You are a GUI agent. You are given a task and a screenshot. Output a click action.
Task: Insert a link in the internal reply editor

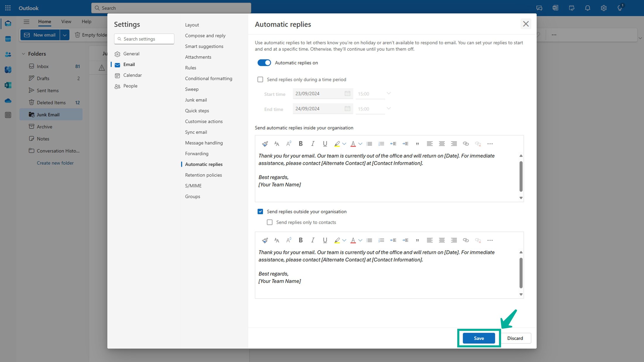pos(466,144)
